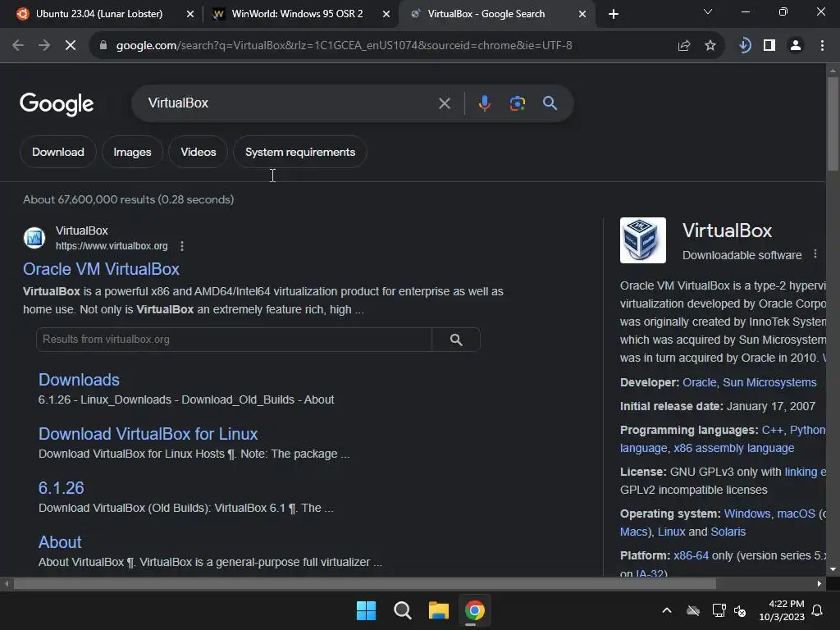Open the Solaris link

728,532
